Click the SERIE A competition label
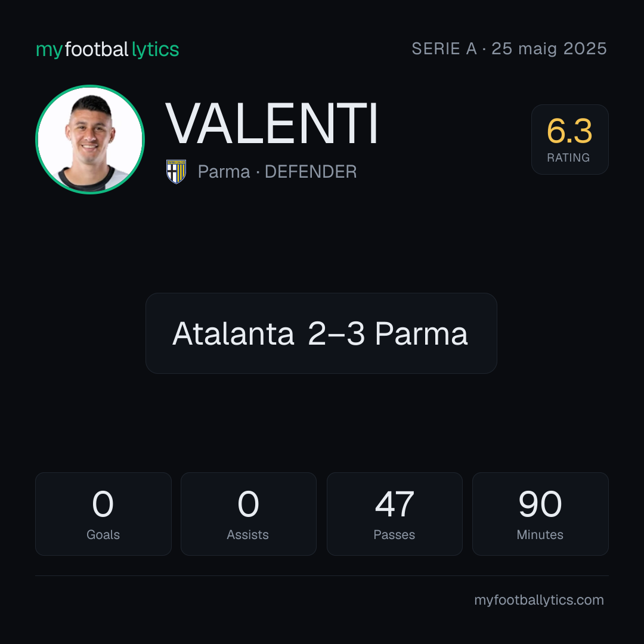Image resolution: width=644 pixels, height=644 pixels. click(444, 49)
